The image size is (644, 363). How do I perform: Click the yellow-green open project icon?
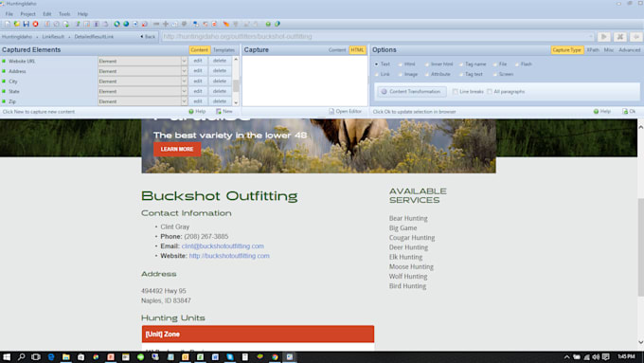[17, 25]
